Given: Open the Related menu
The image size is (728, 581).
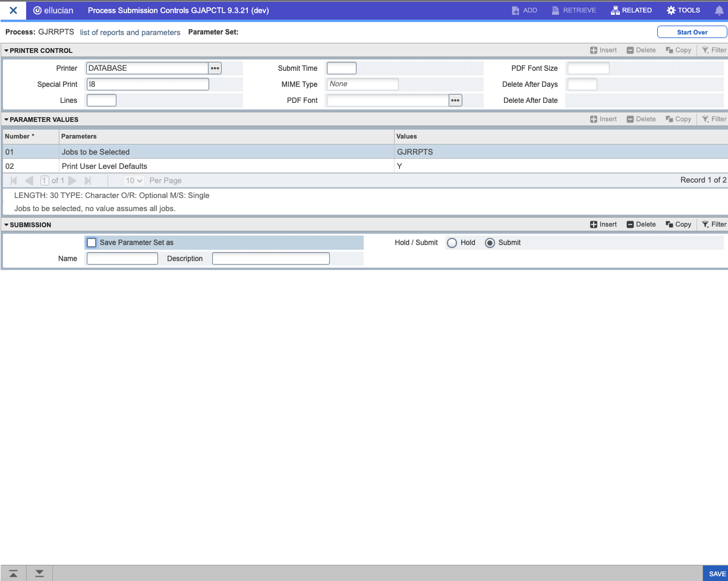Looking at the screenshot, I should [631, 10].
